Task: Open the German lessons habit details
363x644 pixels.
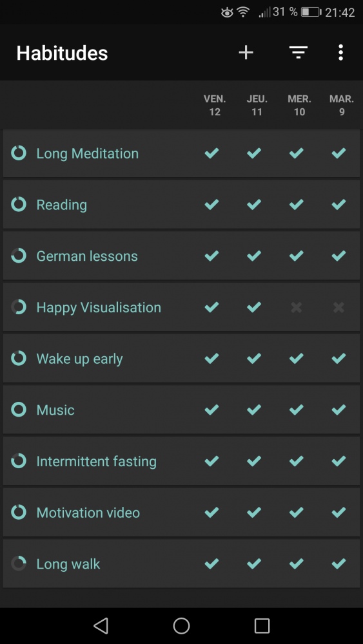Action: (x=87, y=256)
